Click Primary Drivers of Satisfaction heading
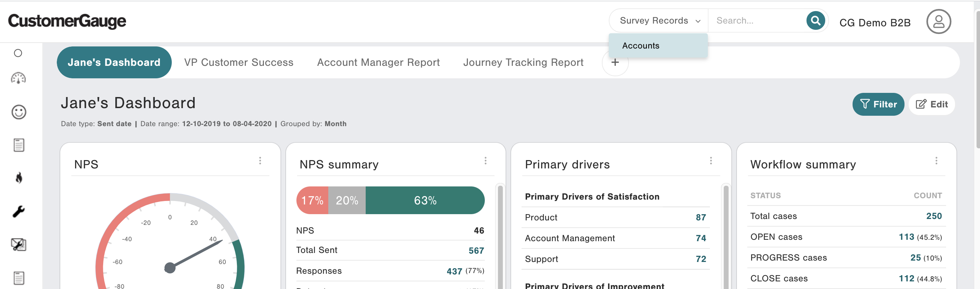 592,196
